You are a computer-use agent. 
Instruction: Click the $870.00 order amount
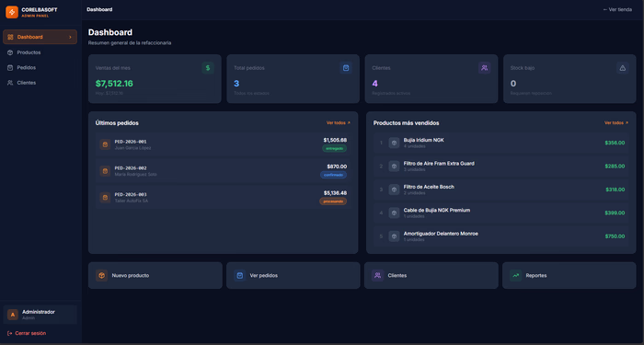(x=337, y=167)
